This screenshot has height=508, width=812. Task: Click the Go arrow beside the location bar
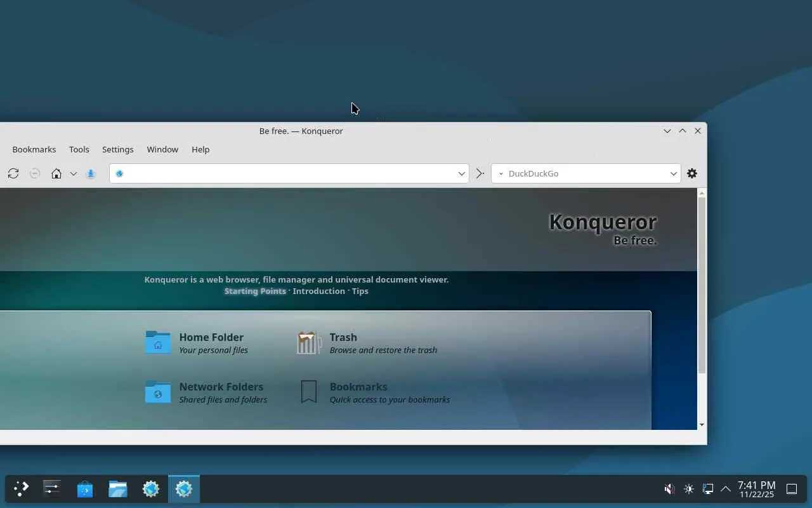coord(480,173)
